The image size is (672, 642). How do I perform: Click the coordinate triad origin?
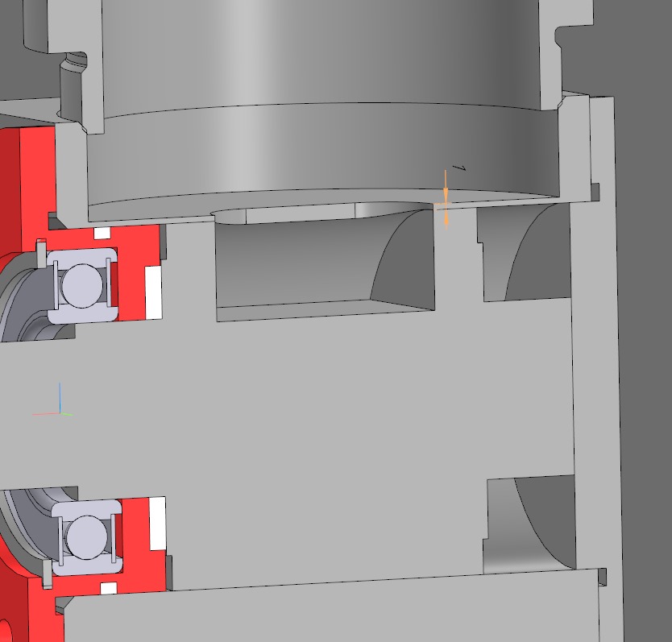pyautogui.click(x=60, y=413)
